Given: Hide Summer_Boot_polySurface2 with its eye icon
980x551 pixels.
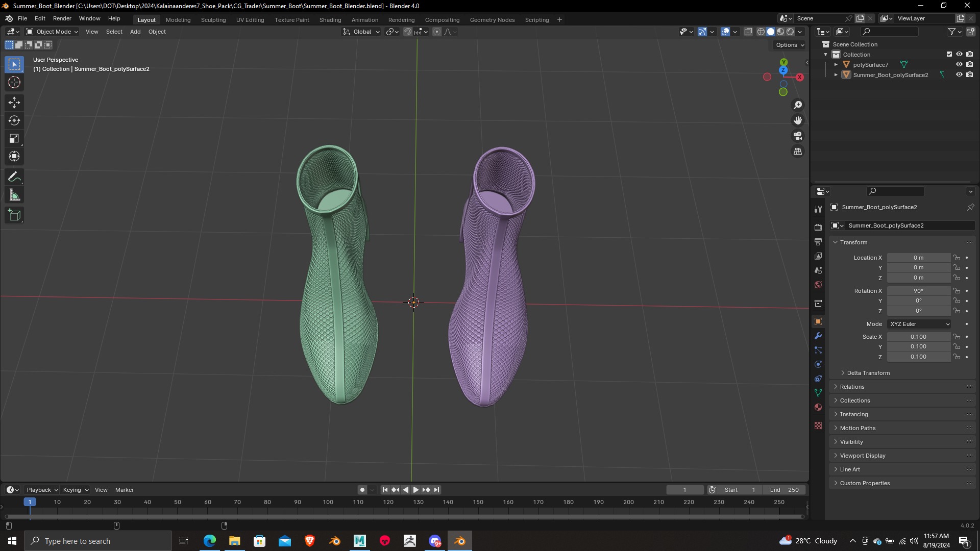Looking at the screenshot, I should [959, 74].
